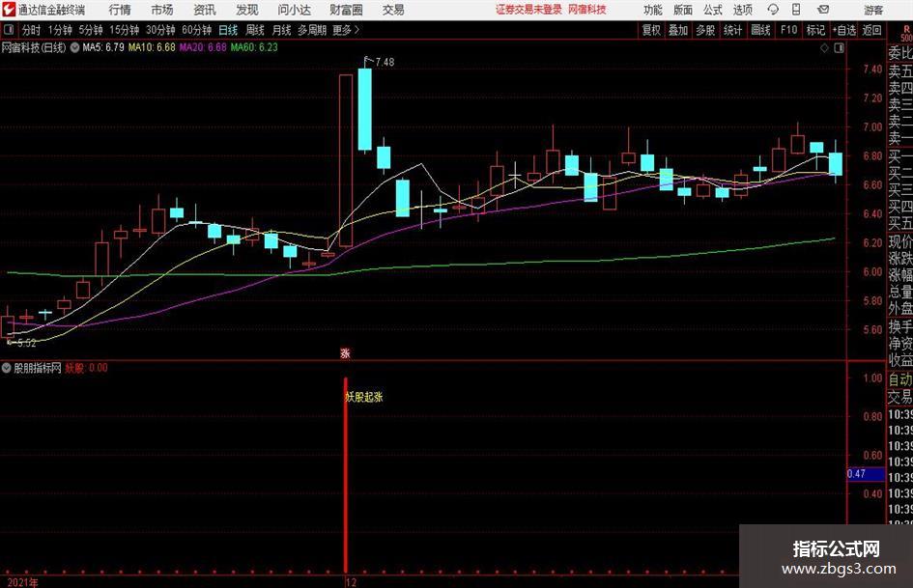Click the 标记 mark button
Viewport: 913px width, 588px height.
point(815,30)
